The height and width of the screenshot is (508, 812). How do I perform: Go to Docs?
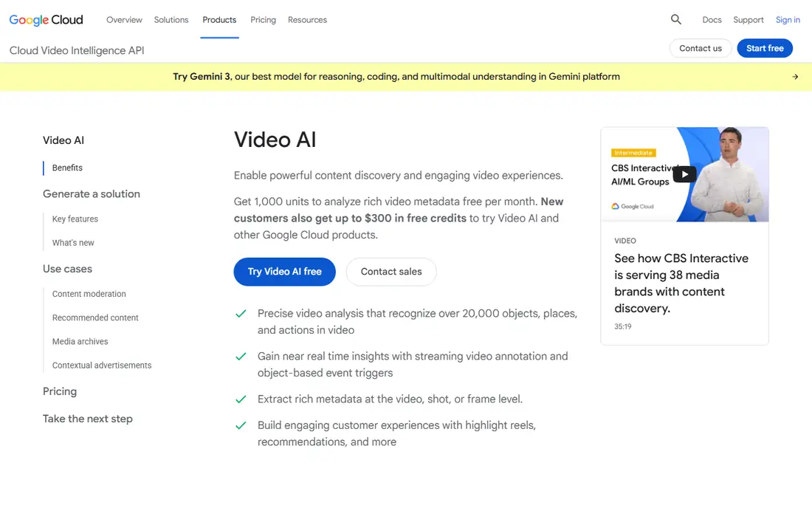tap(712, 20)
